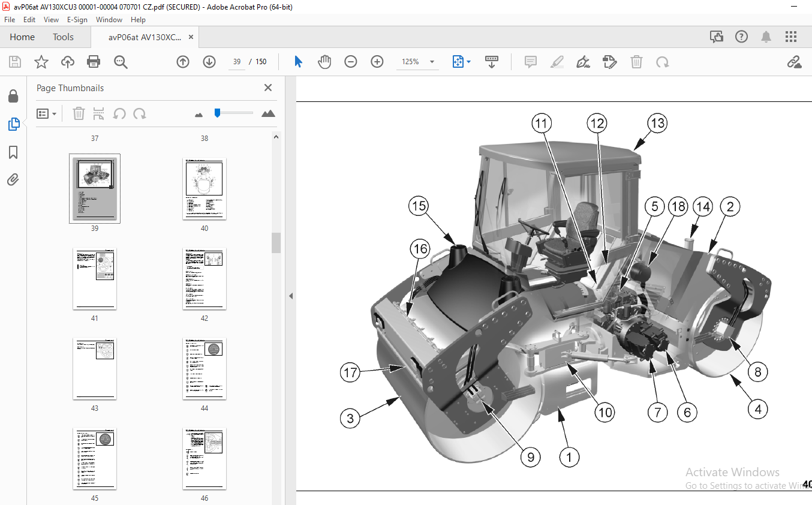The image size is (812, 505).
Task: Click the stamp tool icon
Action: [x=610, y=62]
